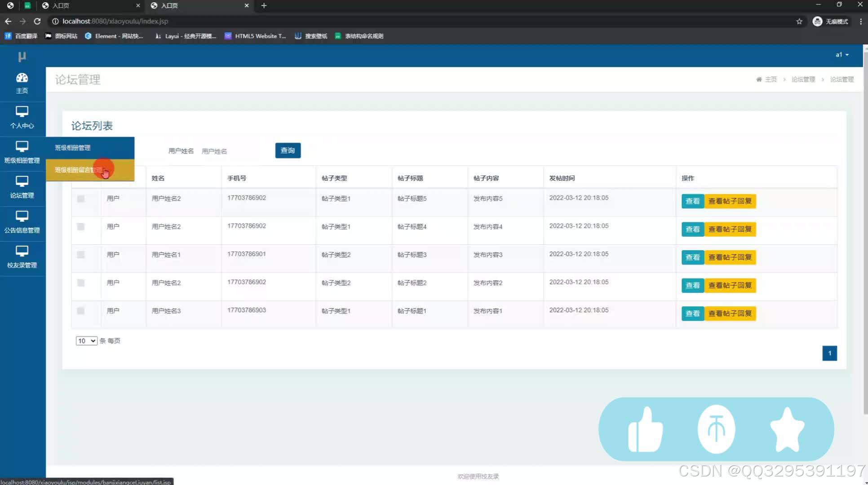Expand the a1 user dropdown
This screenshot has width=868, height=485.
[842, 55]
